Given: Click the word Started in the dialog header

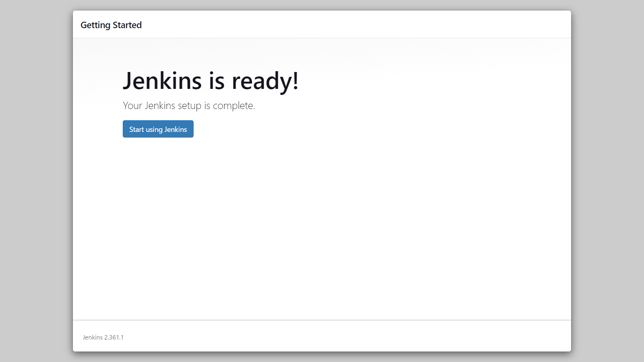Looking at the screenshot, I should 127,25.
